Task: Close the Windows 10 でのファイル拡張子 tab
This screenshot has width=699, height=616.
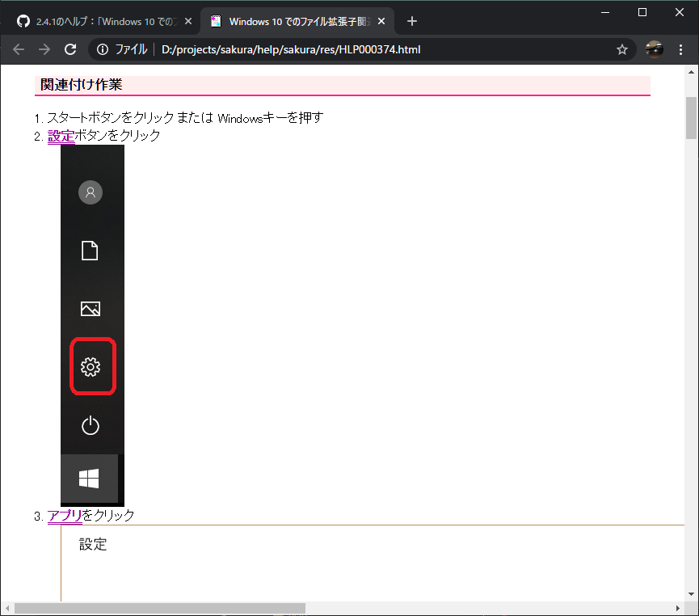Action: 381,21
